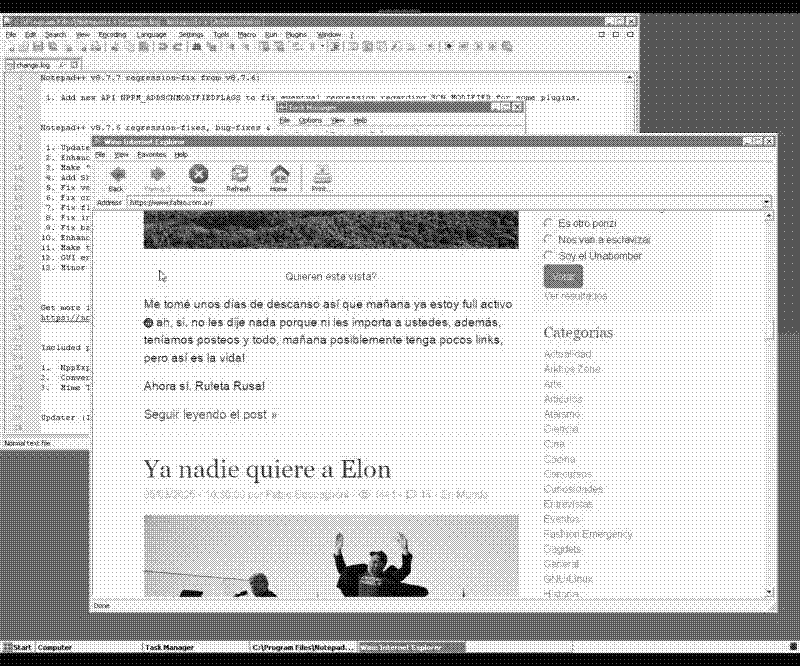
Task: Click browser scrollbar down arrow
Action: click(x=769, y=593)
